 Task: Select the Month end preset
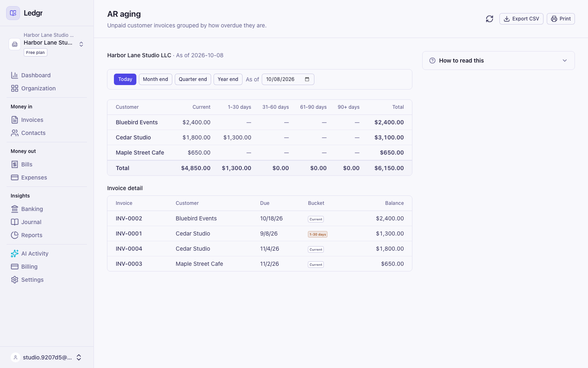click(156, 79)
